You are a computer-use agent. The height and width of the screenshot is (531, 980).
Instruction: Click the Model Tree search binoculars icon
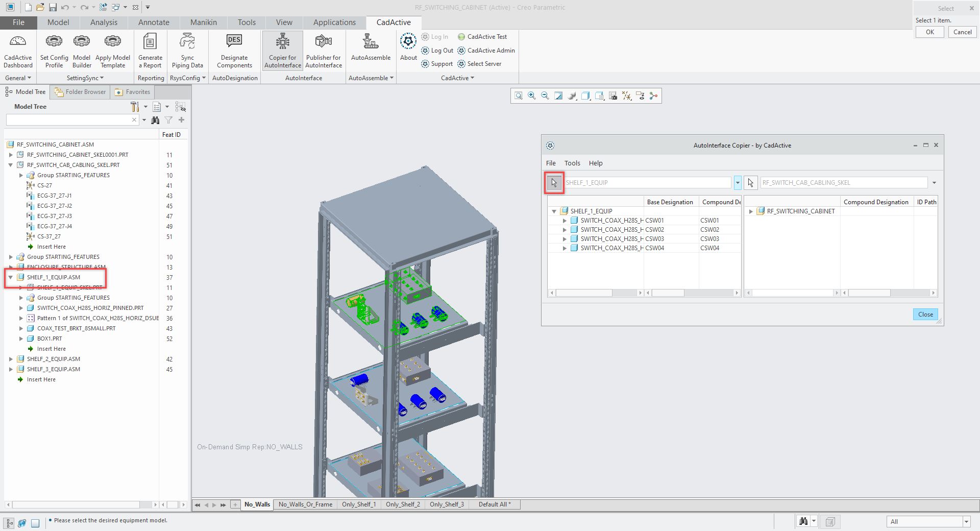[x=155, y=120]
